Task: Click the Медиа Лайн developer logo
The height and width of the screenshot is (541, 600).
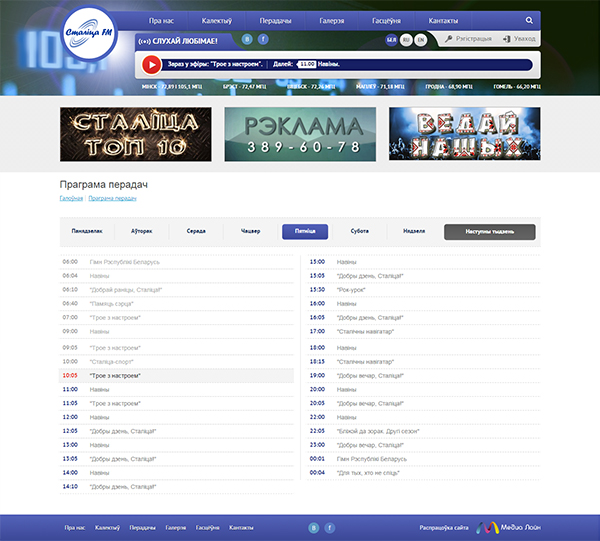Action: [x=509, y=528]
